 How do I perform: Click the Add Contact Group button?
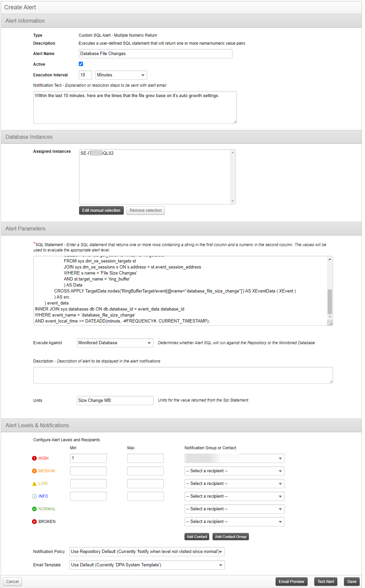coord(231,537)
